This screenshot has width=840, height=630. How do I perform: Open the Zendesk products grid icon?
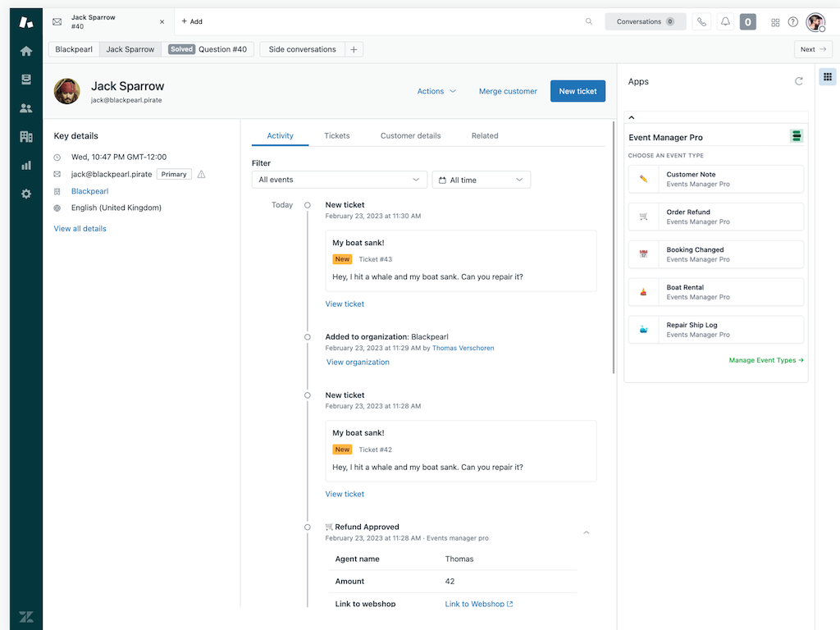775,21
